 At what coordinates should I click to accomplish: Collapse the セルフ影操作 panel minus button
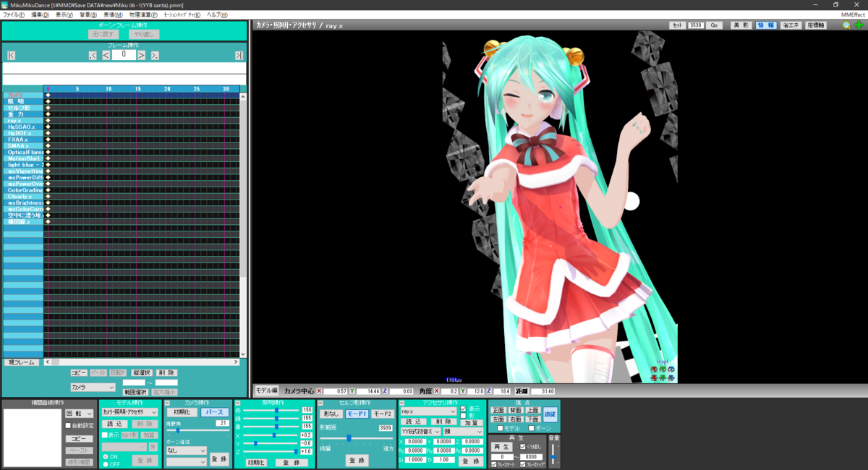tap(320, 403)
